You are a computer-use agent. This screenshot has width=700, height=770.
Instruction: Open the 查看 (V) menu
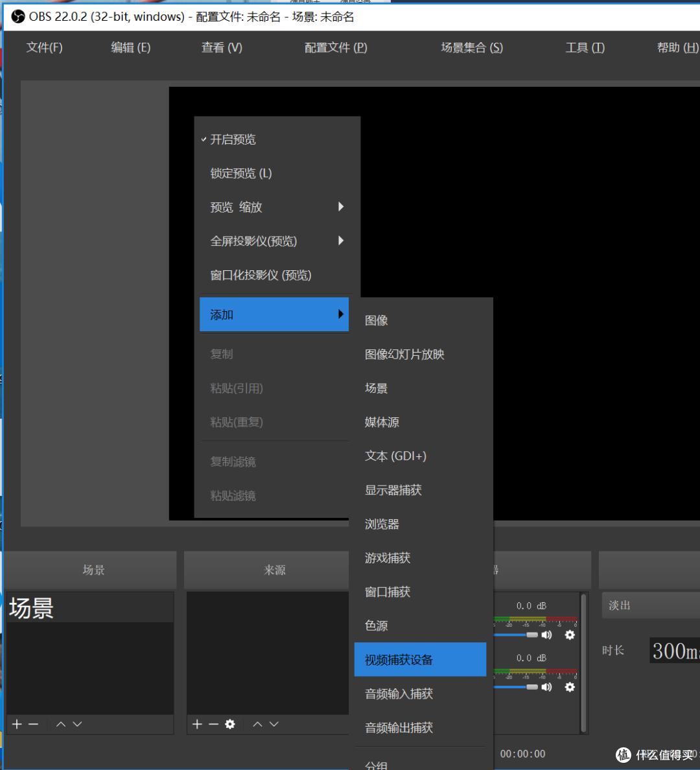pyautogui.click(x=222, y=47)
